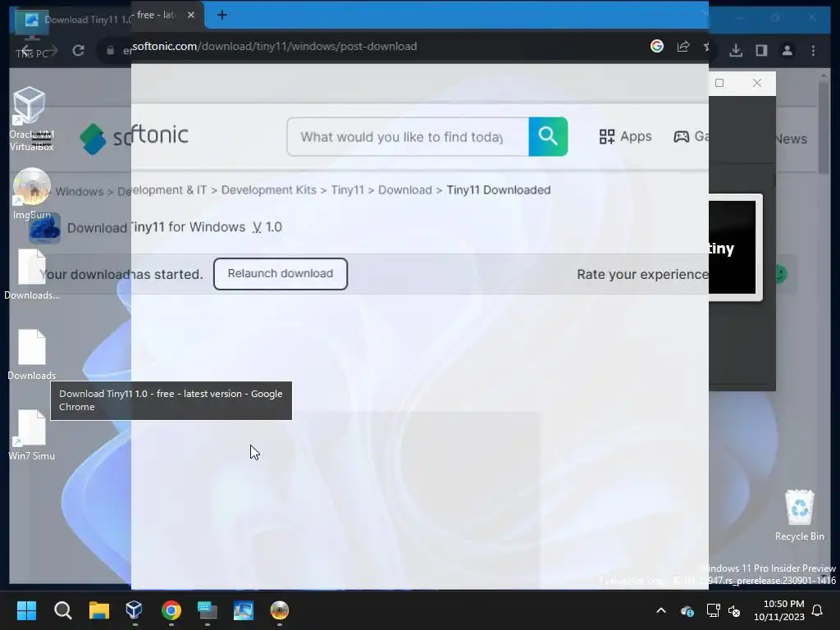Maximize the background window behind Chrome

[719, 83]
